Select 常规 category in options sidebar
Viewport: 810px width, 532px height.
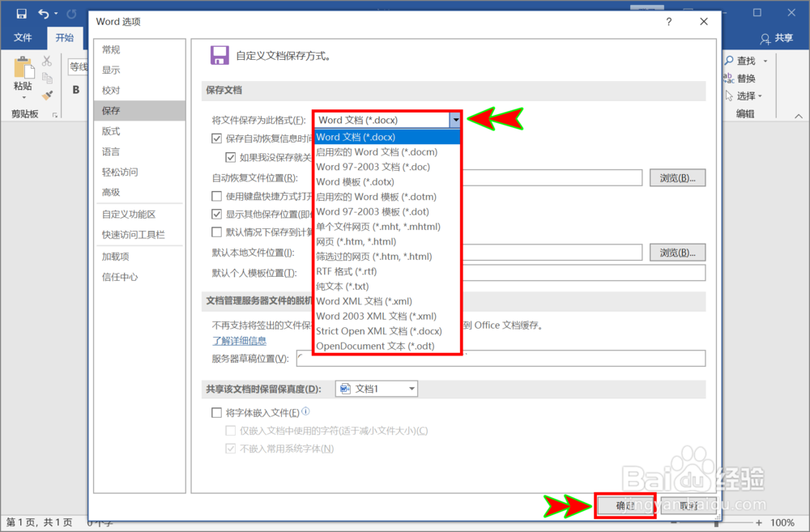coord(139,49)
